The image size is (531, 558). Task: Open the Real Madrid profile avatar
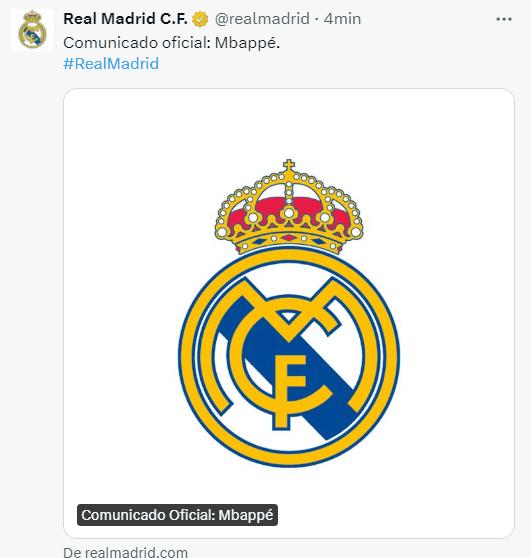32,31
